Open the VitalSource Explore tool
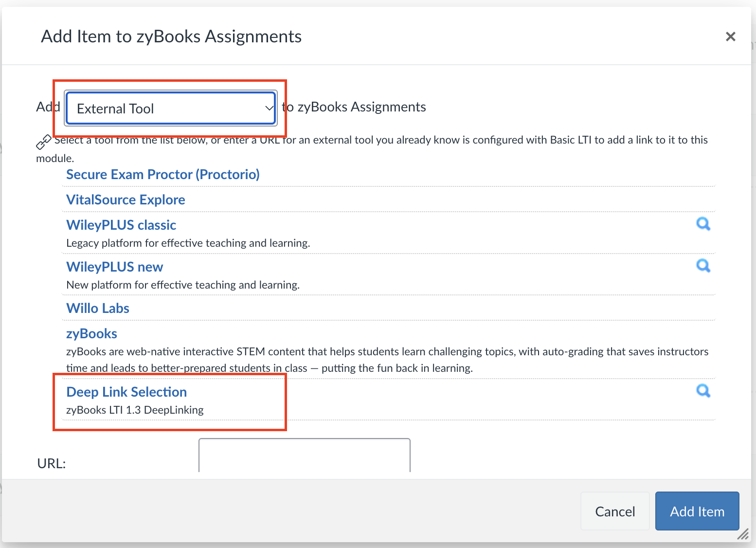Image resolution: width=756 pixels, height=548 pixels. (x=125, y=200)
